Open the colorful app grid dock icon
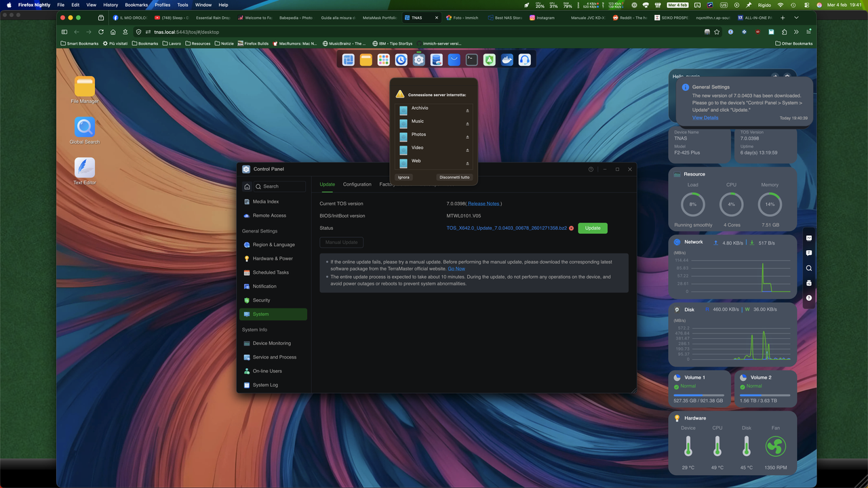 [384, 60]
